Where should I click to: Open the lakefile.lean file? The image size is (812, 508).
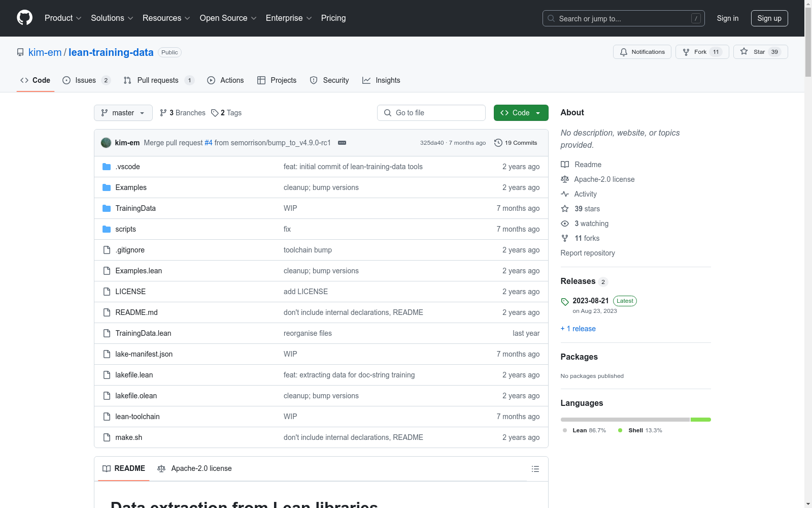pyautogui.click(x=134, y=375)
